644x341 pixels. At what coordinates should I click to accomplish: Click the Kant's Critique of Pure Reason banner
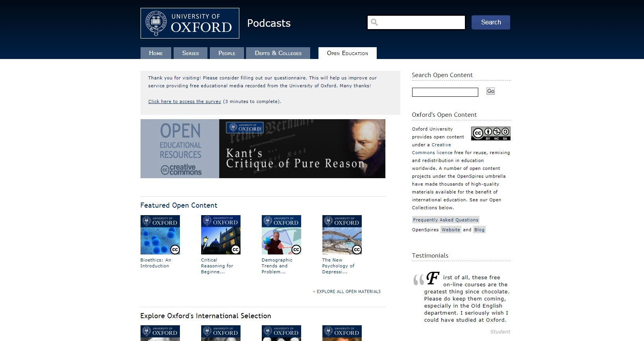coord(302,149)
